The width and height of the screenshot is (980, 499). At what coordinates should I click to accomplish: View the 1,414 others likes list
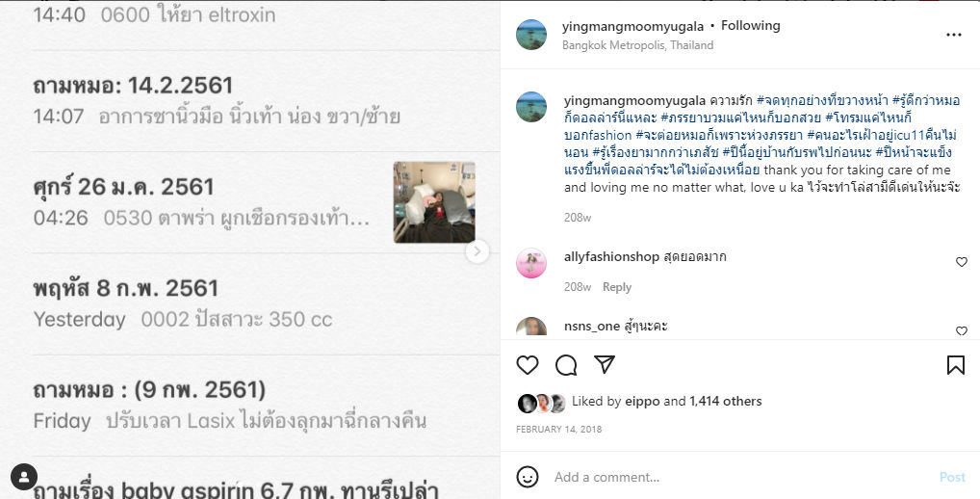(726, 402)
